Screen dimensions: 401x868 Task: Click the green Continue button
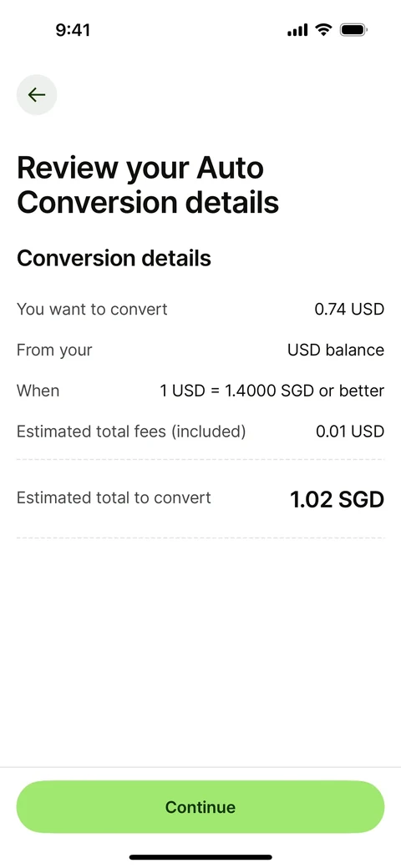click(200, 806)
